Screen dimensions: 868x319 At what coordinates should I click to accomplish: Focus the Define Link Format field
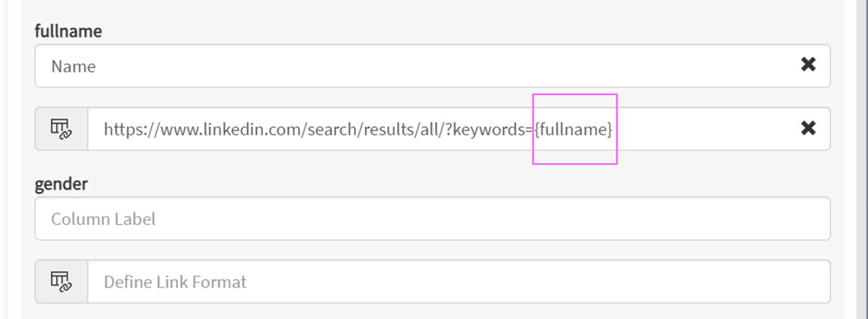pyautogui.click(x=459, y=282)
